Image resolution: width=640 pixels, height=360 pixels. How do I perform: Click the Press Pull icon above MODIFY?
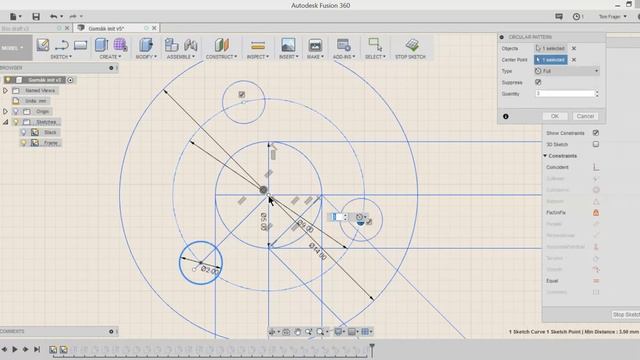pos(146,45)
